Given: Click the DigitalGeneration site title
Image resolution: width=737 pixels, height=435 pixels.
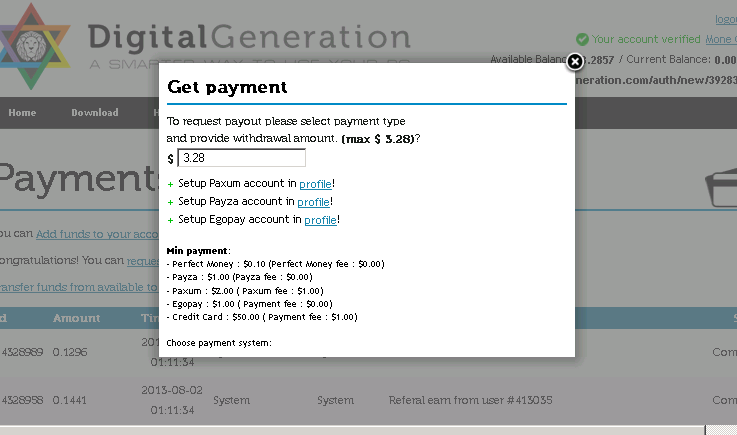Looking at the screenshot, I should click(249, 37).
